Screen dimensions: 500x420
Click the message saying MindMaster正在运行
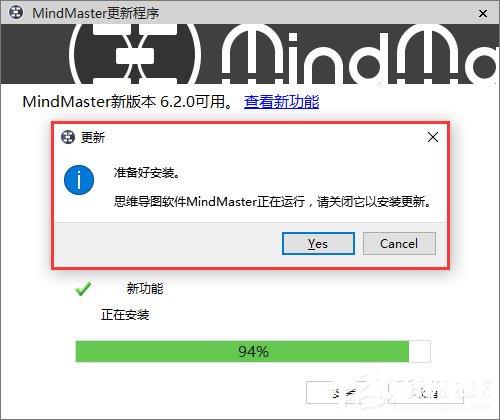coord(272,201)
